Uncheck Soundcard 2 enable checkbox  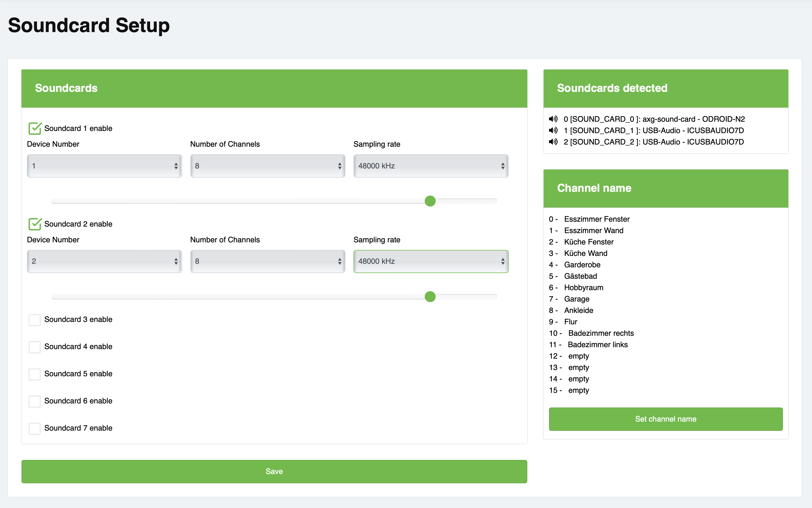[x=35, y=224]
